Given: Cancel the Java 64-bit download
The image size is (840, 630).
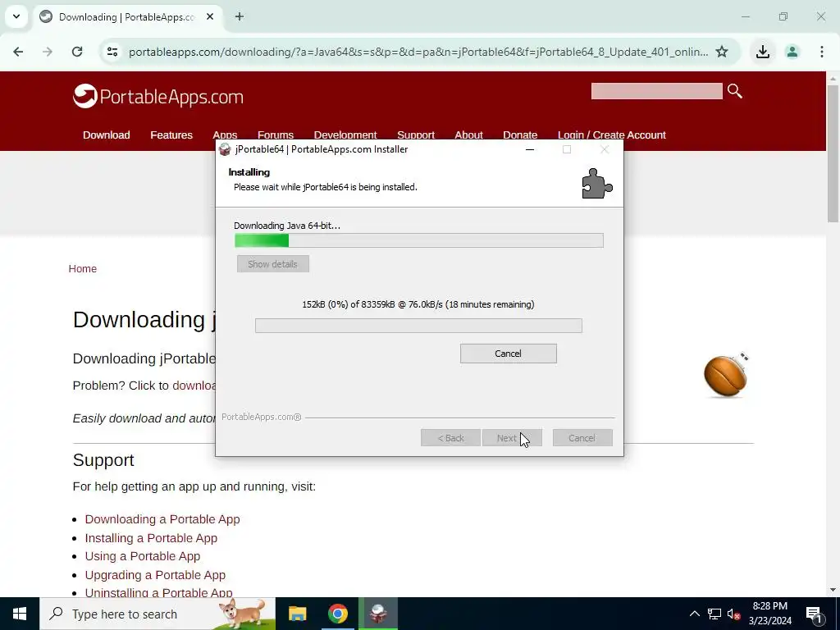Looking at the screenshot, I should [x=508, y=354].
